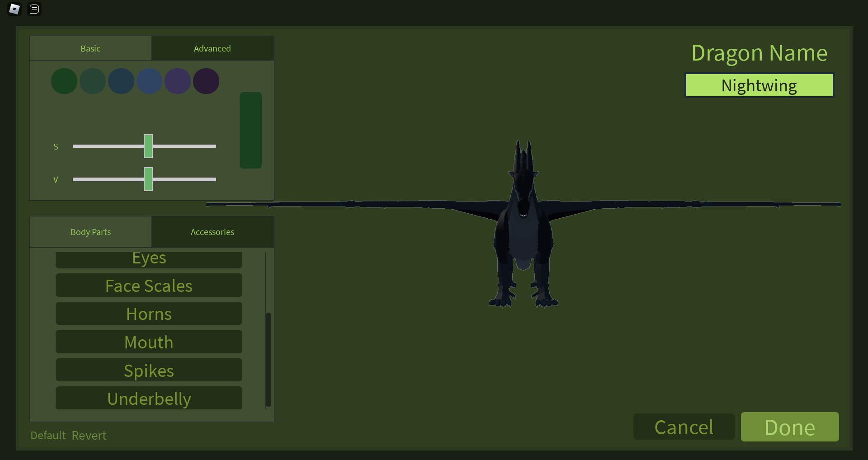Open the Body Parts tab
Image resolution: width=868 pixels, height=460 pixels.
(90, 232)
